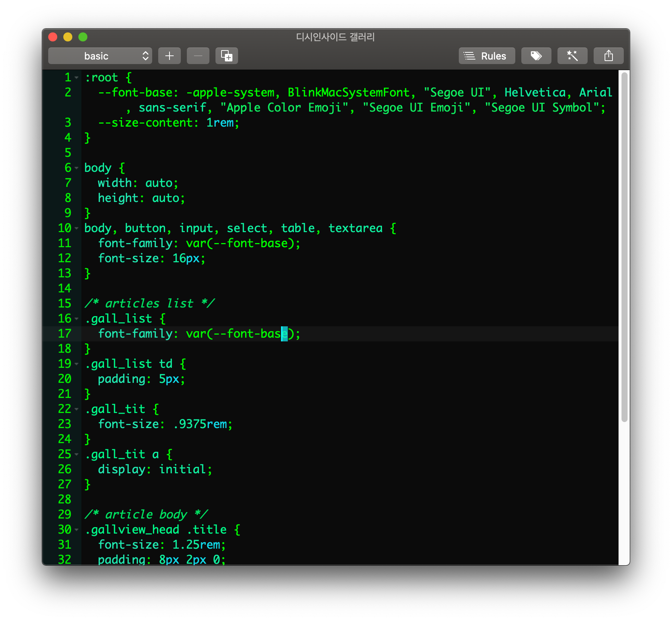Image resolution: width=672 pixels, height=621 pixels.
Task: Click the vertical scrollbar thumb
Action: 625,247
